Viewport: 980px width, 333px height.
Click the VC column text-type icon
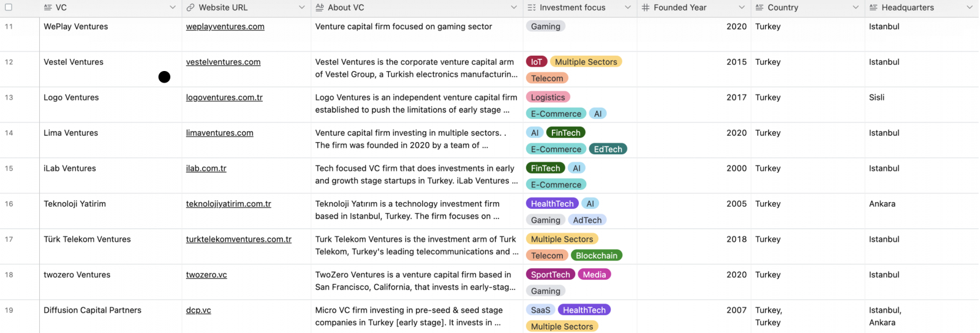pyautogui.click(x=48, y=7)
